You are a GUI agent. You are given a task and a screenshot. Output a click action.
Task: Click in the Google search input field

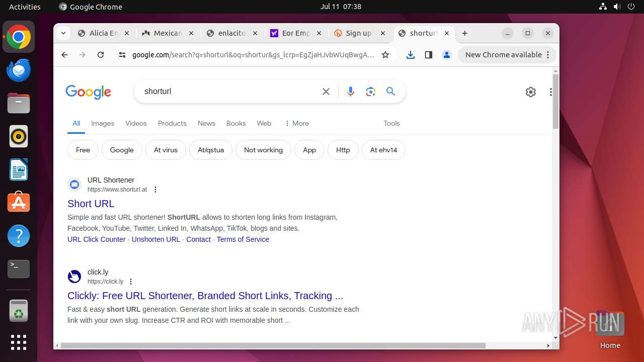pyautogui.click(x=229, y=92)
